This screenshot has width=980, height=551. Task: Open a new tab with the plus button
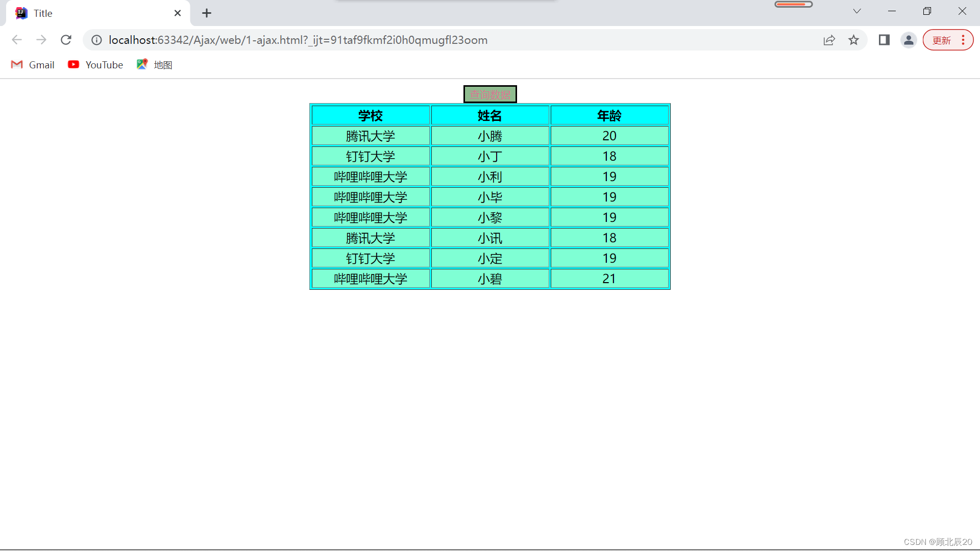click(206, 13)
